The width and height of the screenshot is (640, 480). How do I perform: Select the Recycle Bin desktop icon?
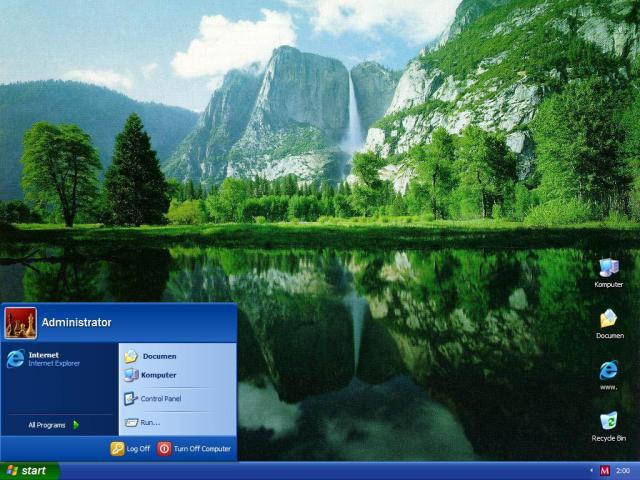point(609,427)
